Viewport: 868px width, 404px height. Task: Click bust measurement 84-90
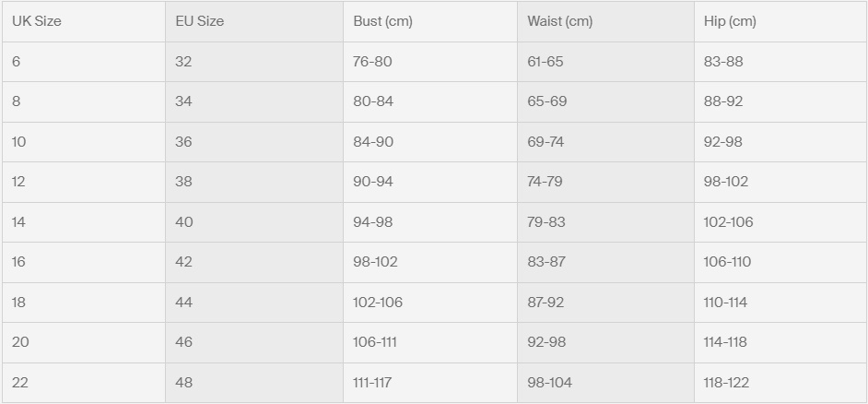pos(373,142)
